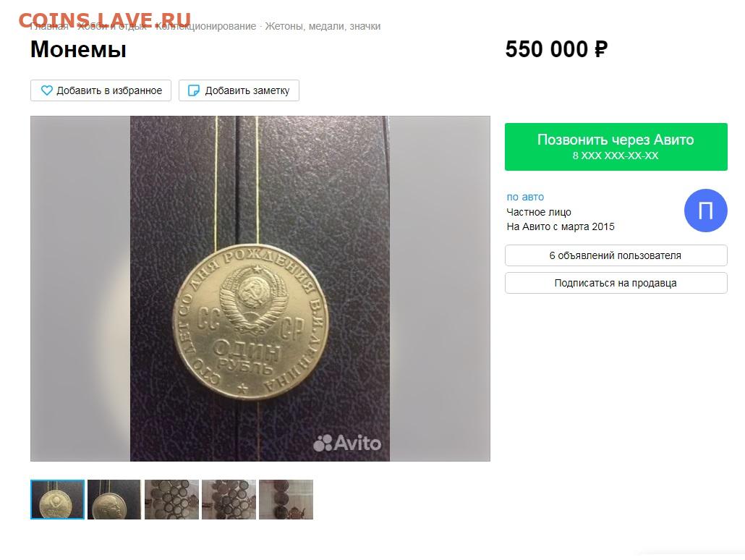
Task: Select second thumbnail showing Lenin portrait side
Action: tap(114, 499)
